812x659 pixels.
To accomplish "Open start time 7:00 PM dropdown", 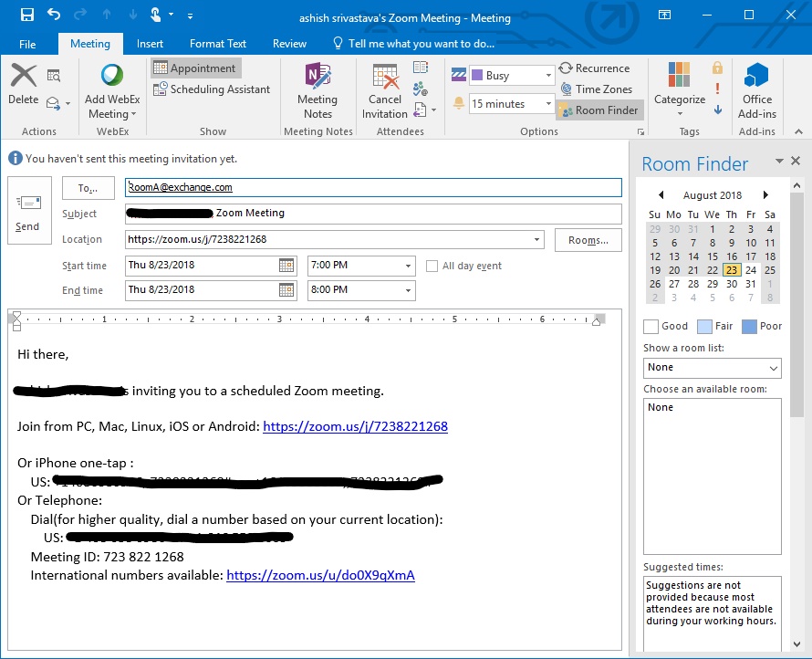I will click(x=408, y=266).
